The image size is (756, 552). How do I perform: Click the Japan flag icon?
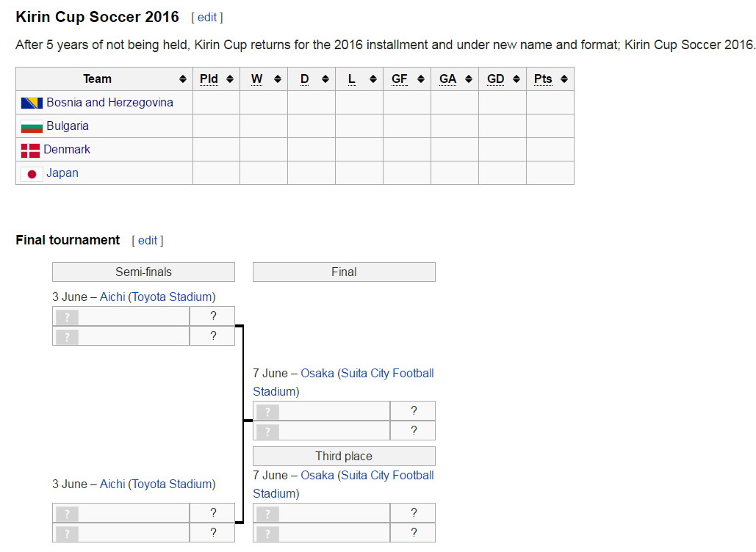[32, 174]
